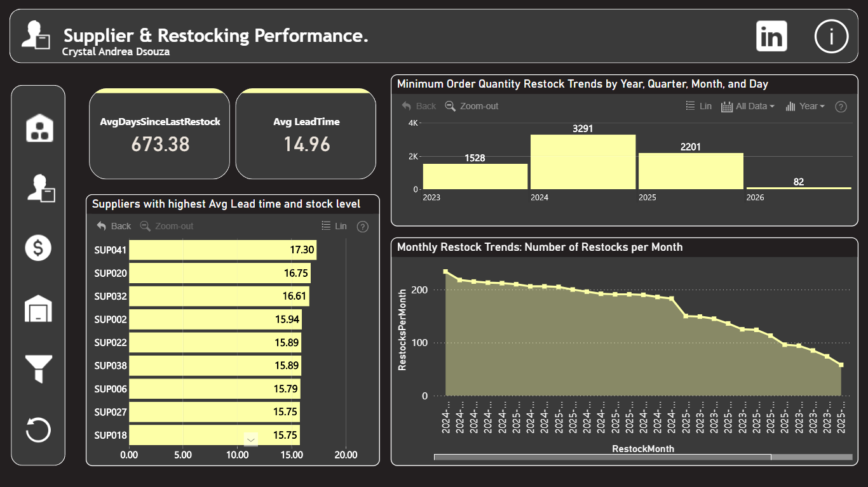Click the info circle icon in header

pyautogui.click(x=831, y=36)
